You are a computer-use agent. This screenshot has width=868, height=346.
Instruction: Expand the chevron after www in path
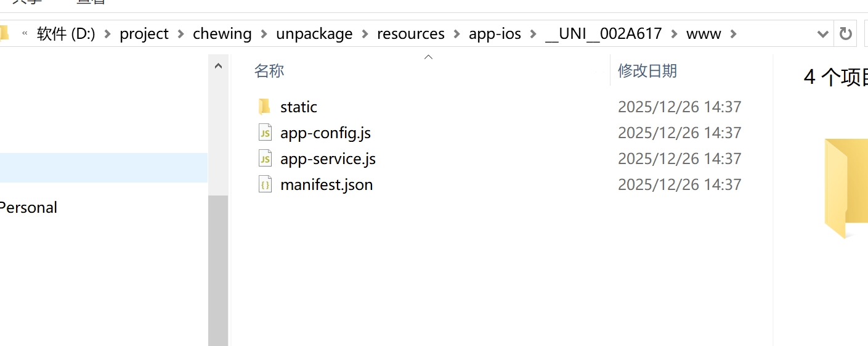[x=733, y=34]
